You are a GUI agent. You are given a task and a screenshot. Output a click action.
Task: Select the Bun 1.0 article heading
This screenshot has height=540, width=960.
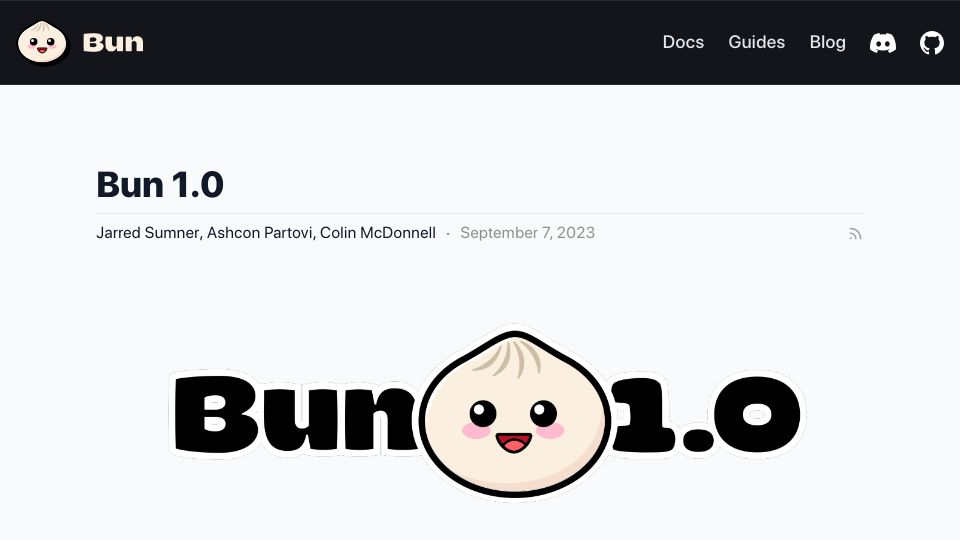(x=160, y=184)
